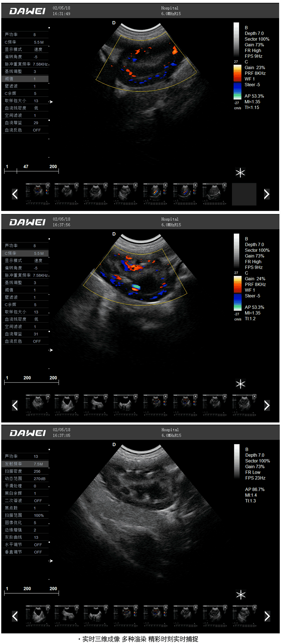
Task: Click the snowflake freeze icon in middle panel
Action: pyautogui.click(x=240, y=383)
